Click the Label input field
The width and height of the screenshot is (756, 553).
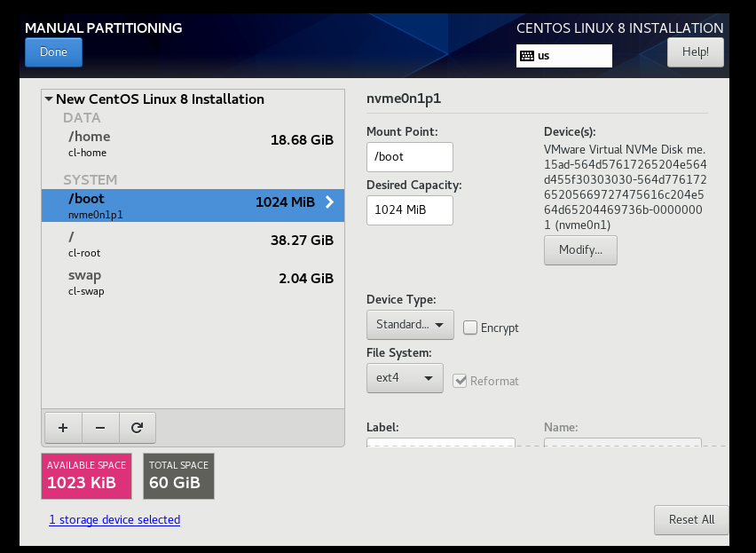pos(441,443)
